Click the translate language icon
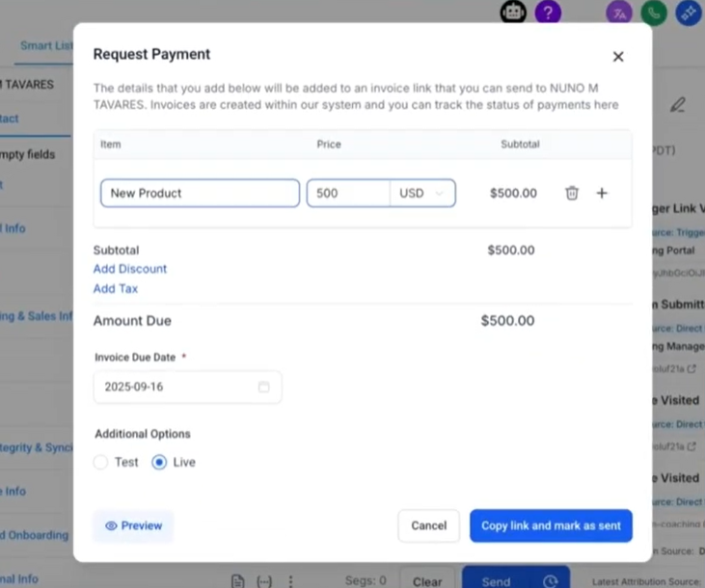Viewport: 705px width, 588px height. pyautogui.click(x=619, y=13)
